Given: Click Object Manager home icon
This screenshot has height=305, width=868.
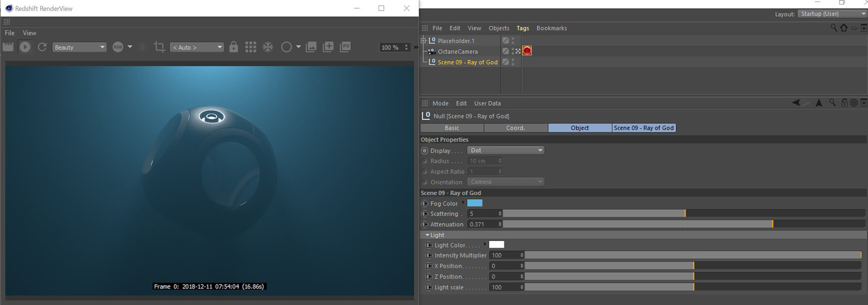Looking at the screenshot, I should [x=844, y=28].
